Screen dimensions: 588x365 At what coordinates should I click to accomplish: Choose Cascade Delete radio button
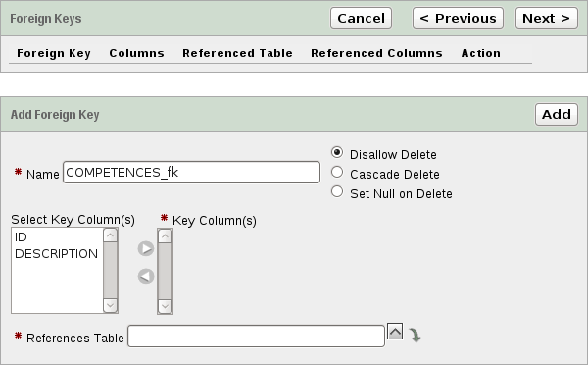click(337, 172)
